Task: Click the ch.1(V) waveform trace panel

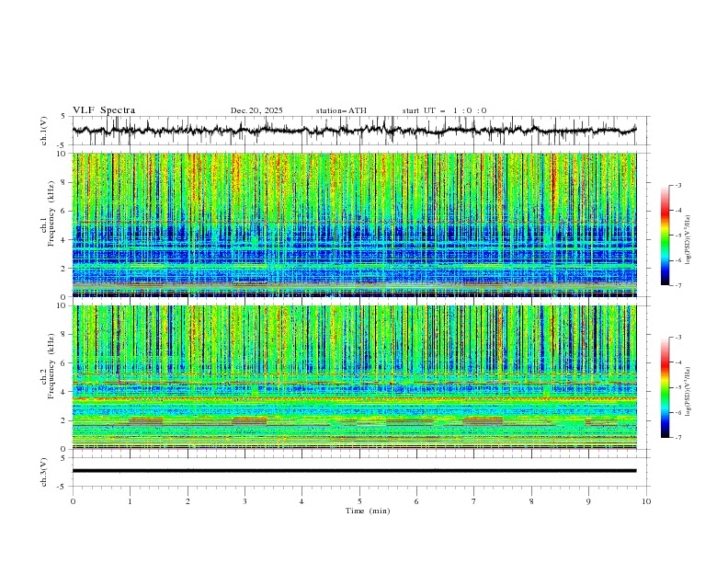Action: click(358, 131)
